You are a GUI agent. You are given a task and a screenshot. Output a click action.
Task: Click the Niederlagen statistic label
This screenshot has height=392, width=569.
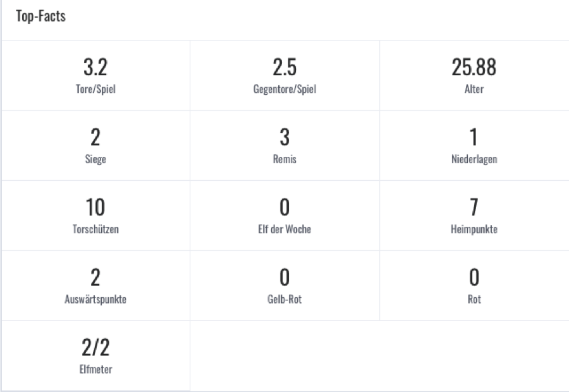(x=474, y=159)
